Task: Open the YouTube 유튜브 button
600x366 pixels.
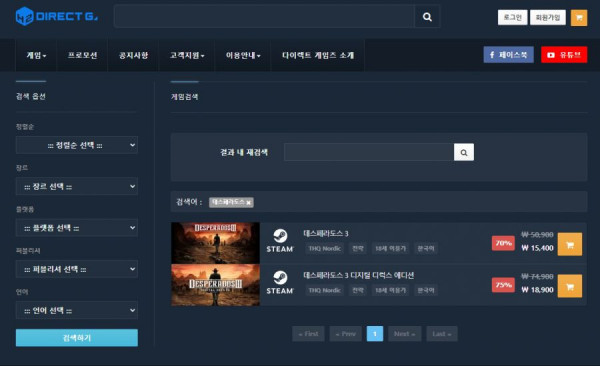Action: 564,55
